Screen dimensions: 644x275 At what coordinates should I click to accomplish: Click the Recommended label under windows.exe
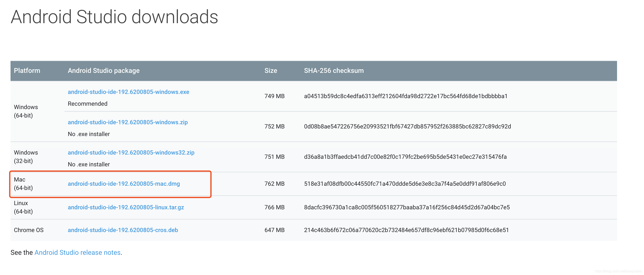tap(87, 104)
